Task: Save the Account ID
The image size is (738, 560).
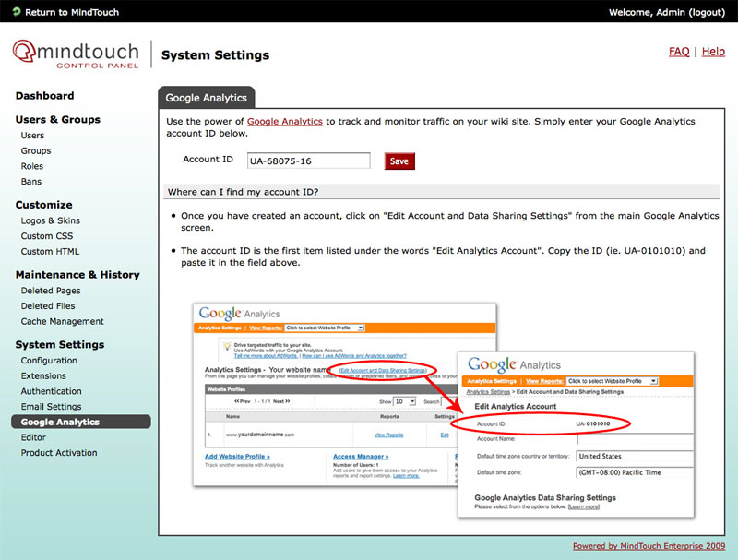Action: tap(399, 161)
